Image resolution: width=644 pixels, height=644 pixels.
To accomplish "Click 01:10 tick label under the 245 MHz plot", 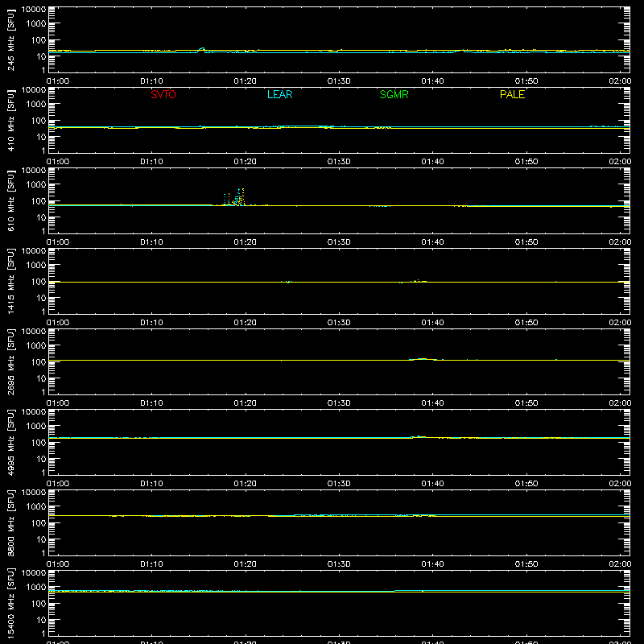I will click(x=151, y=81).
